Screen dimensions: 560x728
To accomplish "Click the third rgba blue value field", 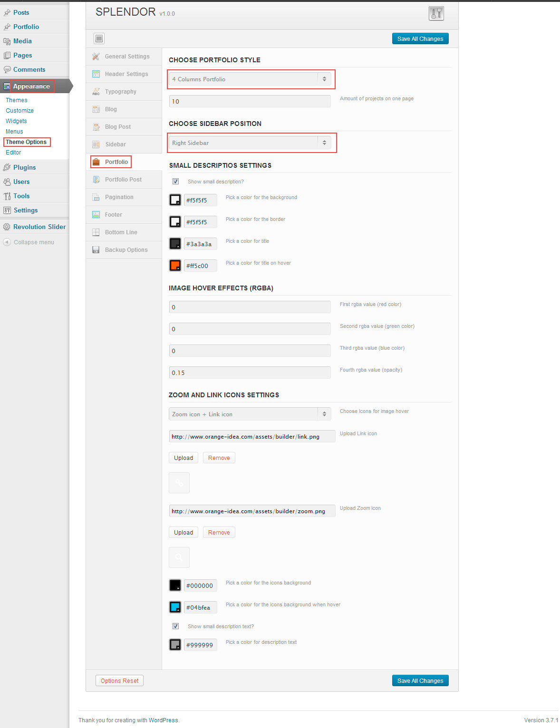I will point(250,351).
